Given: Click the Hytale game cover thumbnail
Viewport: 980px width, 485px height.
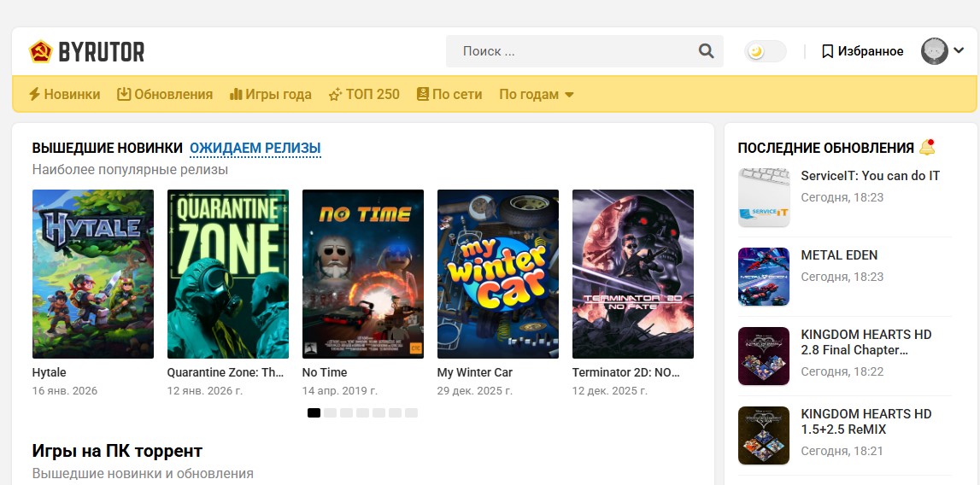Looking at the screenshot, I should (x=93, y=273).
